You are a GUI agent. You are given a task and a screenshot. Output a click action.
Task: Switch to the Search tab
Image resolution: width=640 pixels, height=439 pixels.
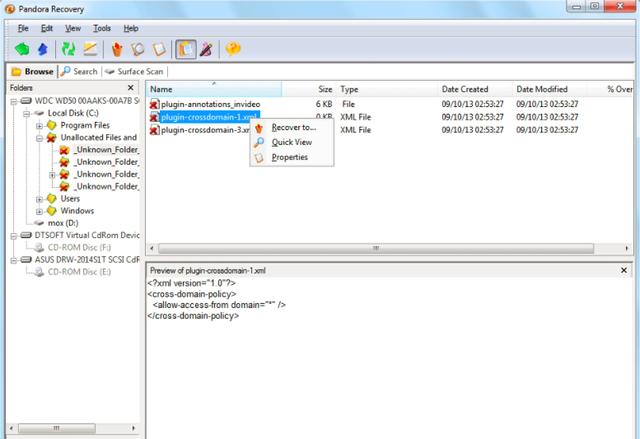79,71
